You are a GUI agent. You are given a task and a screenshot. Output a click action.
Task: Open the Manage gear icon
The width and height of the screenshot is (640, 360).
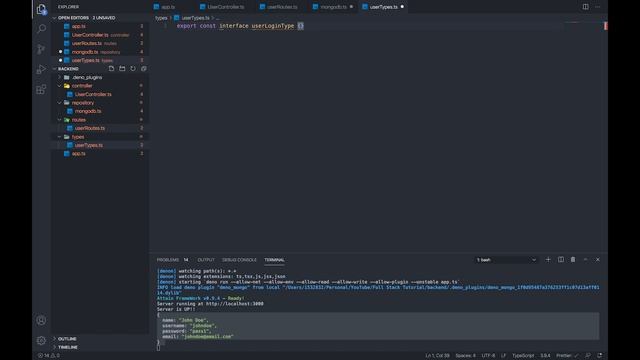[x=41, y=340]
